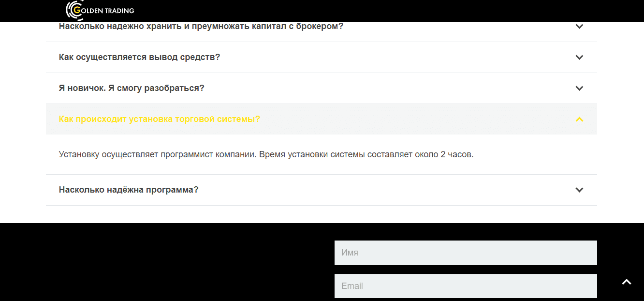The image size is (644, 301).
Task: Click inside the 'Имя' input field
Action: [x=466, y=253]
